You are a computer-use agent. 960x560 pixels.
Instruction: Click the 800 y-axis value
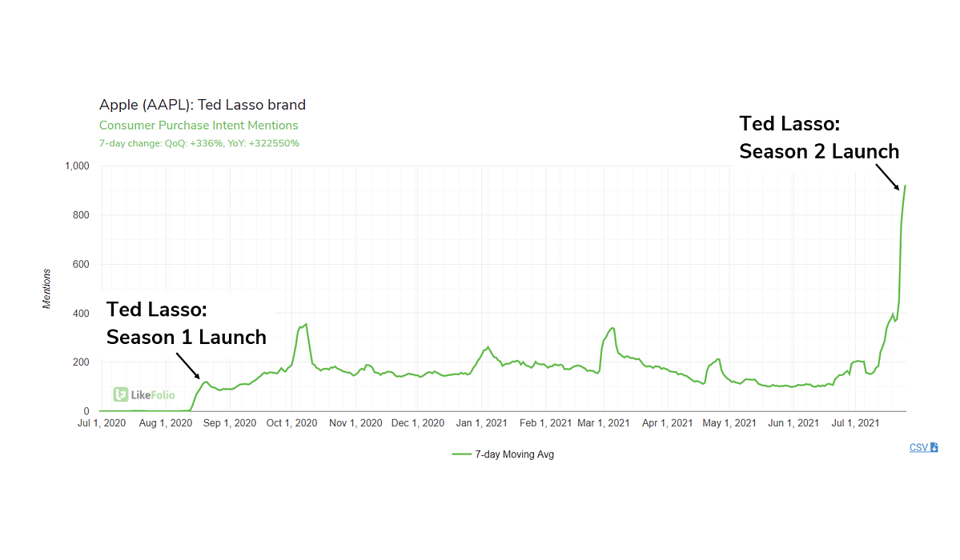coord(81,215)
